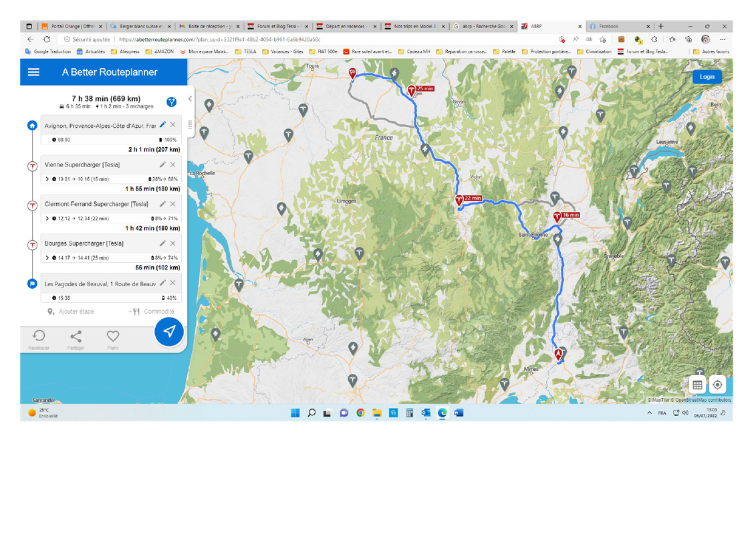This screenshot has width=756, height=535.
Task: Switch to the Boîte de réception tab
Action: [x=209, y=27]
